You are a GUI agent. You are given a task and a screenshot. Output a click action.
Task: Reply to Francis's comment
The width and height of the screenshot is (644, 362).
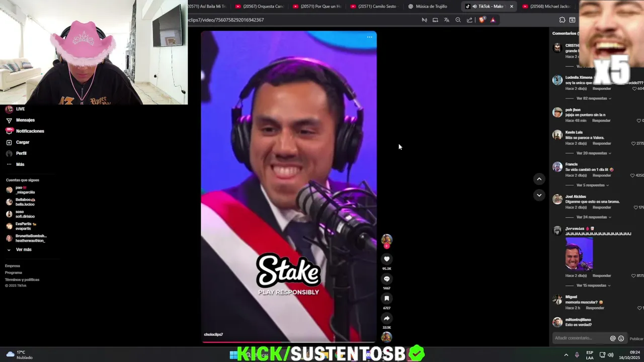(602, 175)
